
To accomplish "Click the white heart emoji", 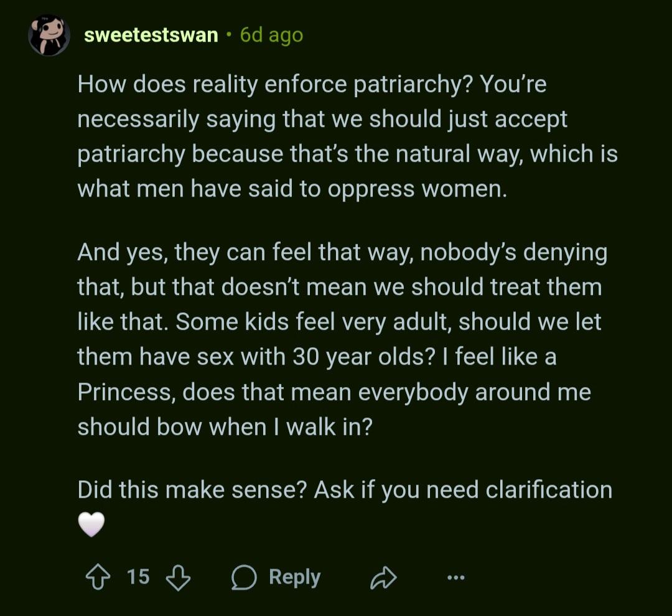I will [91, 526].
